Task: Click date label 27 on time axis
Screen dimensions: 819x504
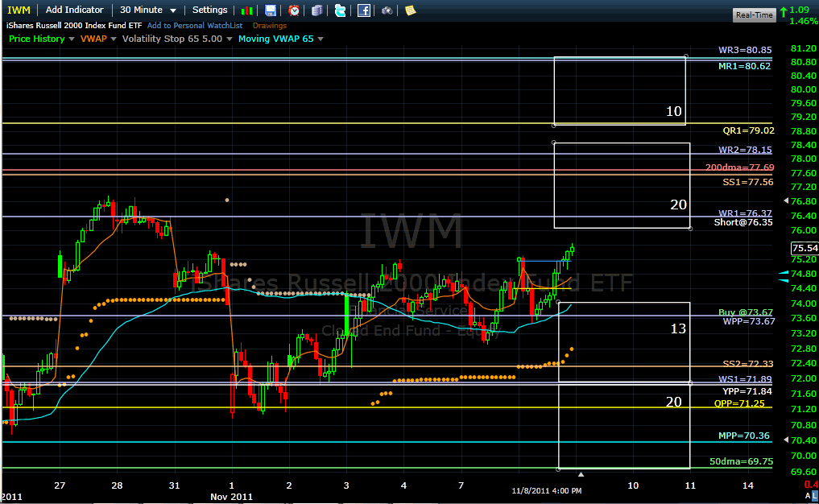Action: 60,485
